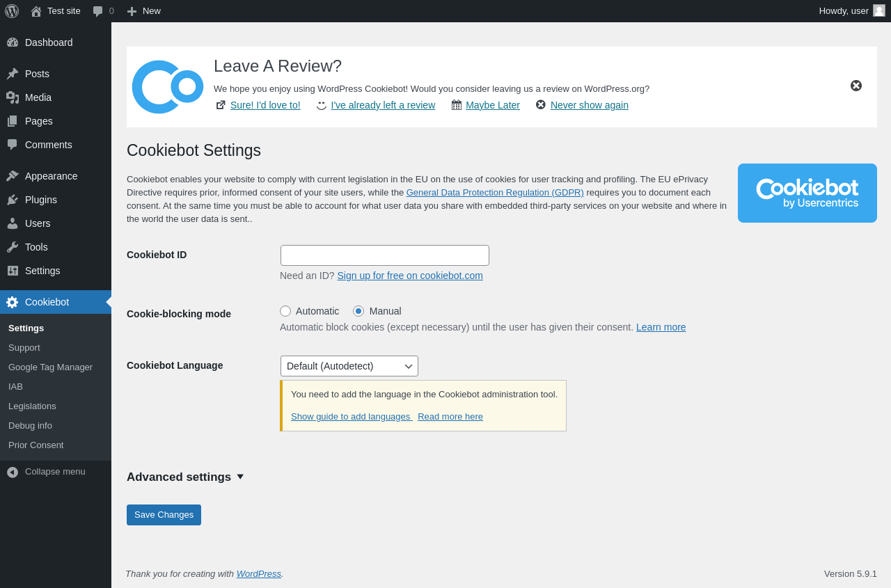
Task: Click the Never show again link
Action: (x=590, y=105)
